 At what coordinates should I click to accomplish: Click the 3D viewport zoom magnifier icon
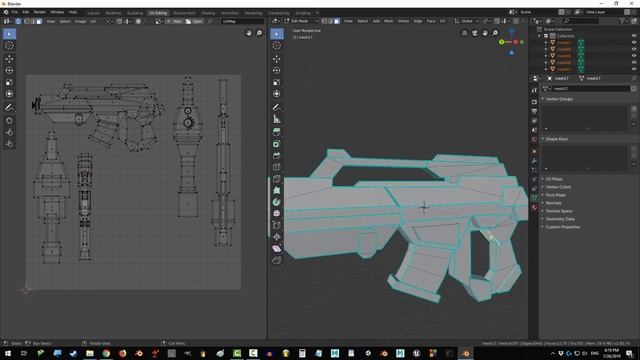(x=495, y=33)
